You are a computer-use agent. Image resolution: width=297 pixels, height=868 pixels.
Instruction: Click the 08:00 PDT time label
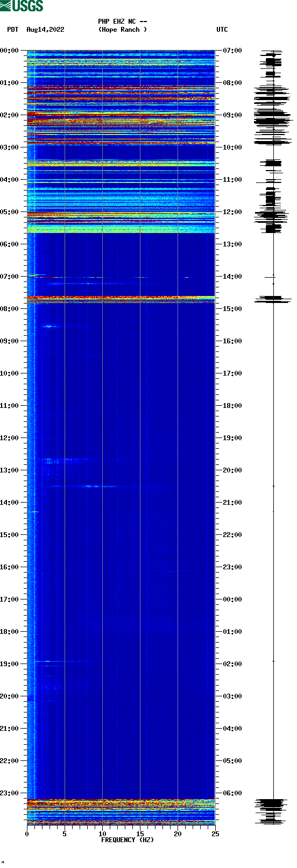pos(9,309)
